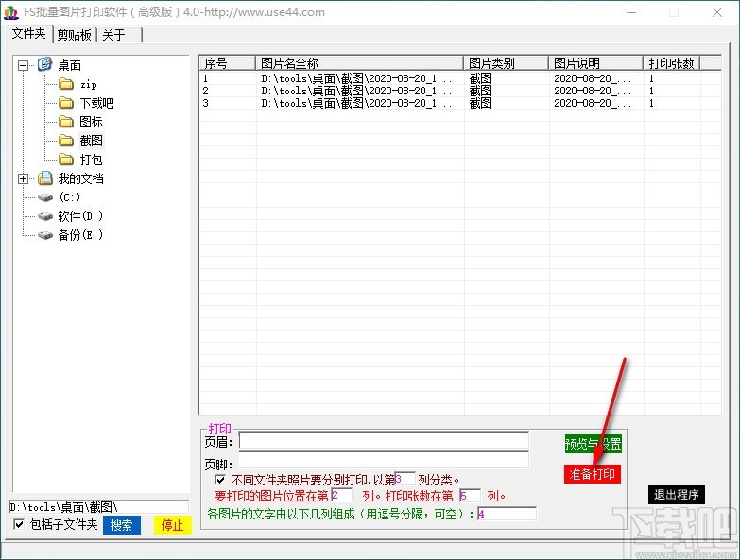Screen dimensions: 740x560
Task: Select the zip folder label
Action: [x=89, y=84]
